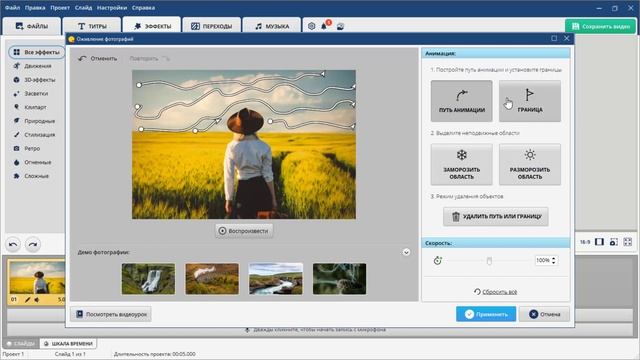Click sound icon on slide 01

click(x=37, y=300)
